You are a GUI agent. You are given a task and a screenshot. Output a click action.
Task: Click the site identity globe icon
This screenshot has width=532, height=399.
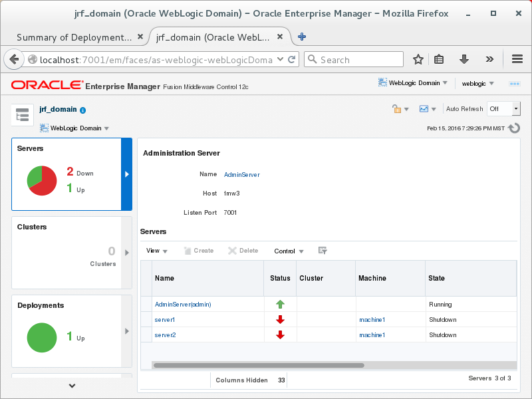32,60
